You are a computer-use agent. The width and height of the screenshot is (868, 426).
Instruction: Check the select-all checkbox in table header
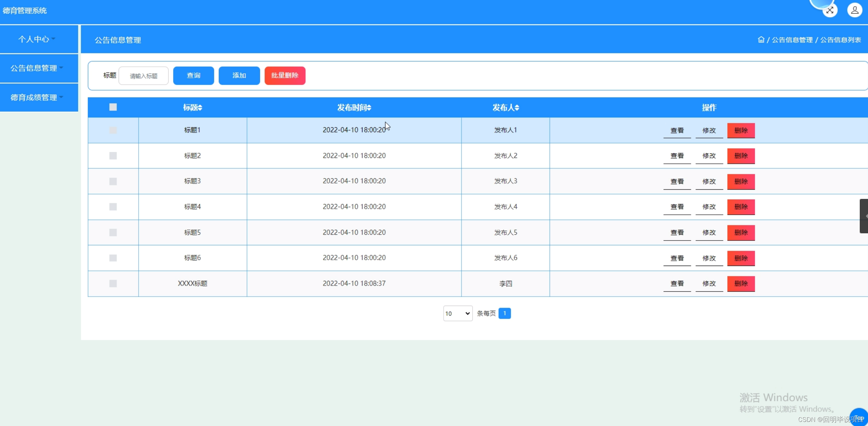click(x=113, y=107)
